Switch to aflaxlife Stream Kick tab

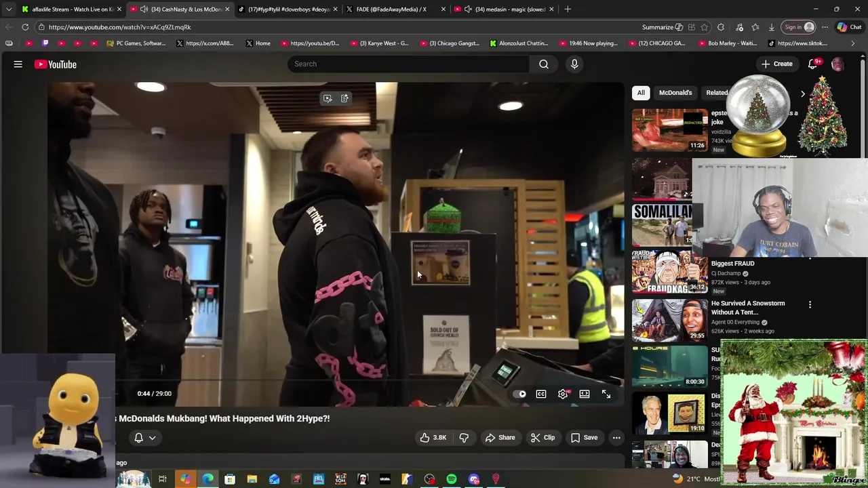coord(71,9)
